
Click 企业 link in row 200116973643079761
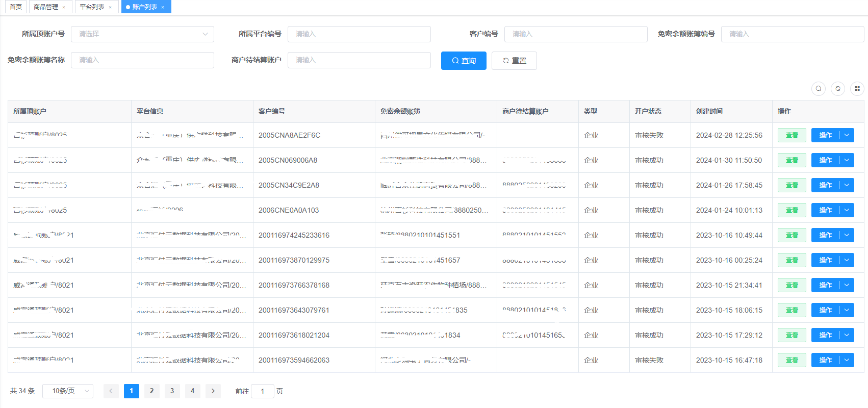click(591, 310)
